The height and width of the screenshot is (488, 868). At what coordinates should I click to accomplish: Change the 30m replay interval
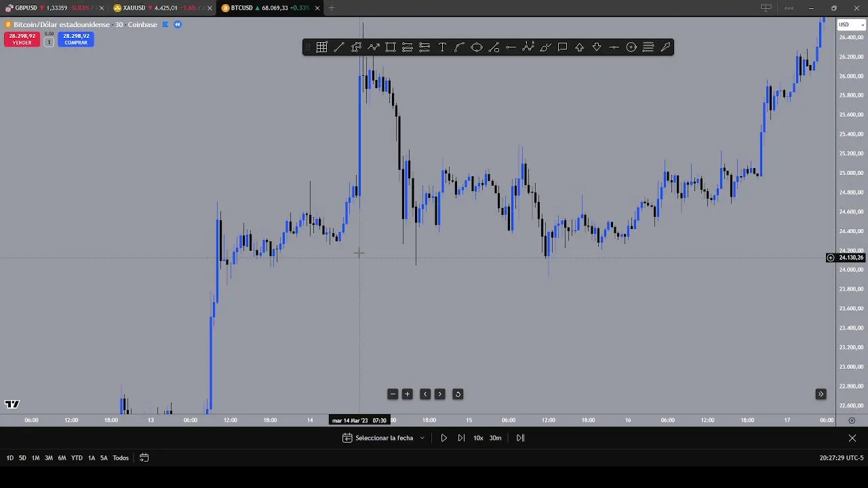496,438
